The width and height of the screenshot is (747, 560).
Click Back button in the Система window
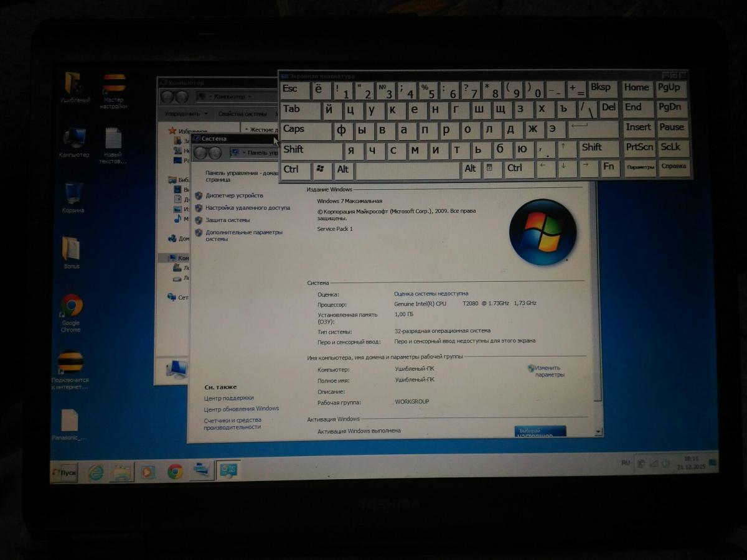pyautogui.click(x=202, y=153)
